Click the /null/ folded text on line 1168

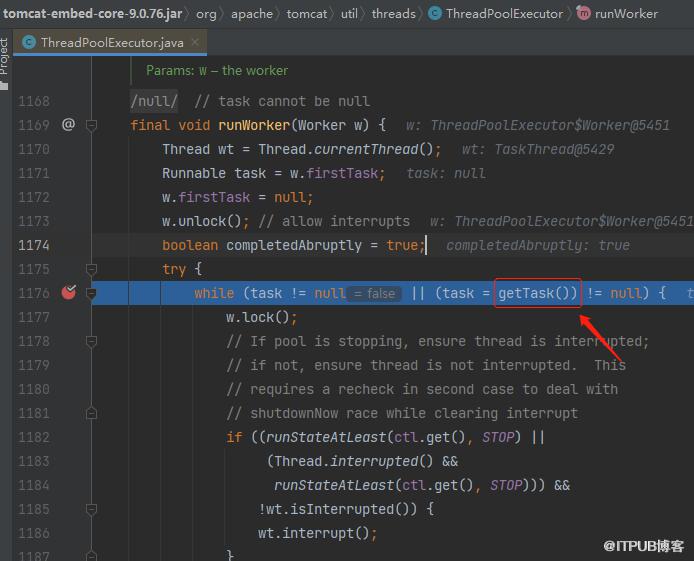click(x=154, y=101)
